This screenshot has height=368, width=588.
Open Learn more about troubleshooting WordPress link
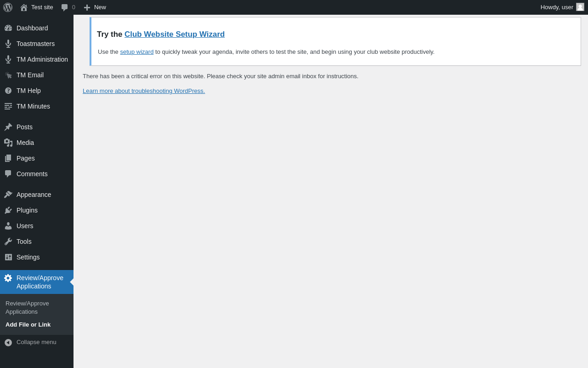(x=144, y=91)
